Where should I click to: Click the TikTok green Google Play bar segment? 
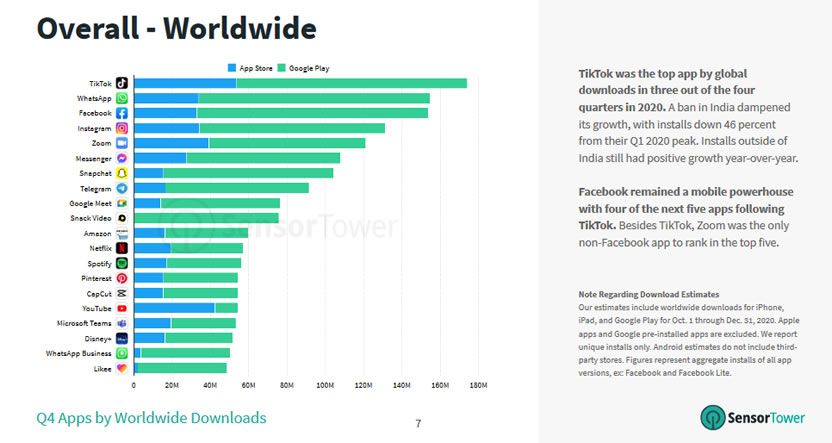click(x=352, y=83)
